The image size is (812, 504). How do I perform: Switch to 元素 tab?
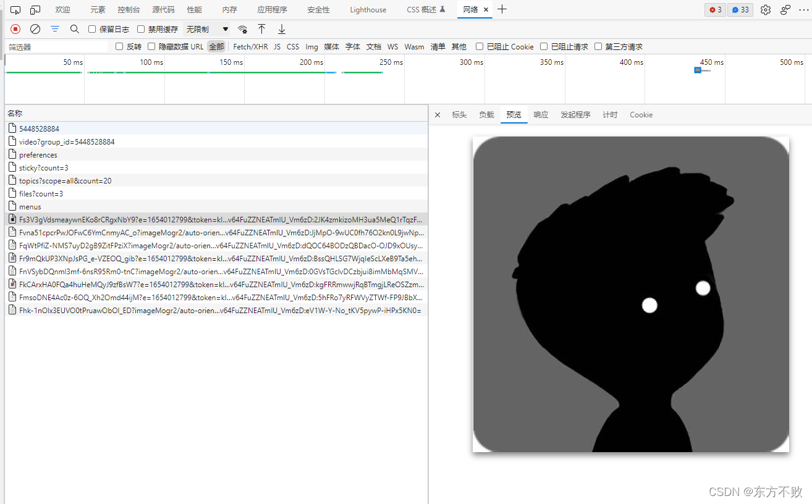tap(98, 10)
